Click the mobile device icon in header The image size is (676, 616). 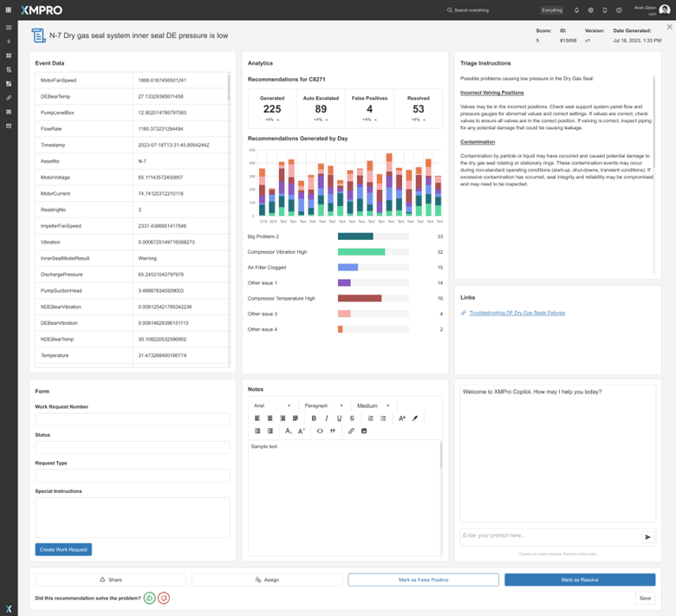pos(605,10)
